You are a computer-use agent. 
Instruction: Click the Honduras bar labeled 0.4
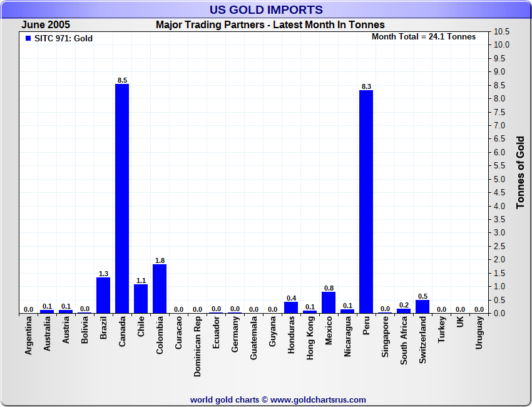tap(291, 307)
